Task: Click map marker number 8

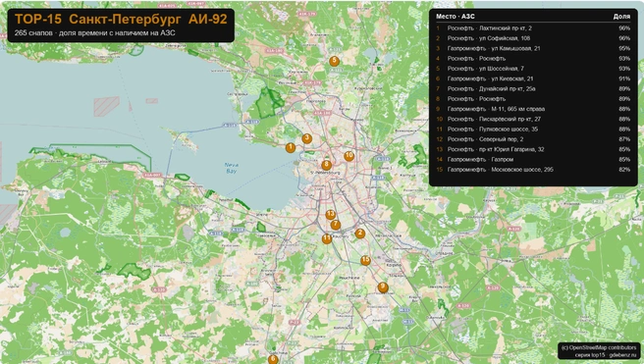Action: tap(327, 165)
